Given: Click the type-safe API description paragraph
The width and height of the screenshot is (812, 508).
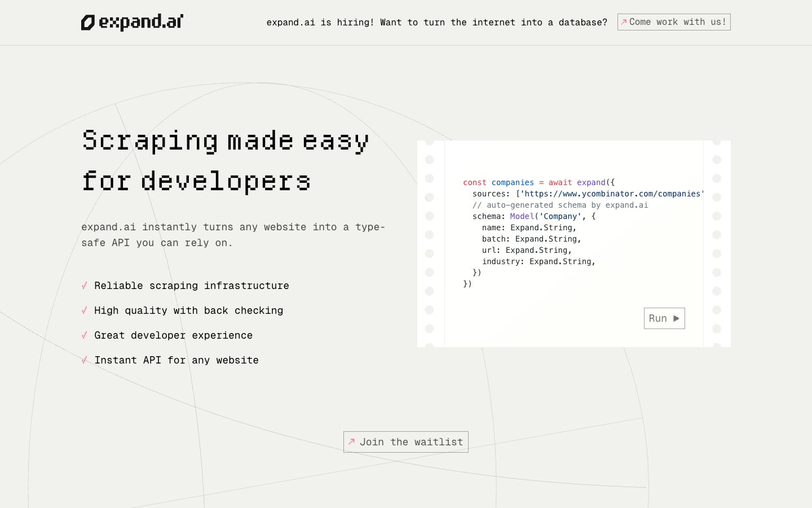Looking at the screenshot, I should pos(233,235).
